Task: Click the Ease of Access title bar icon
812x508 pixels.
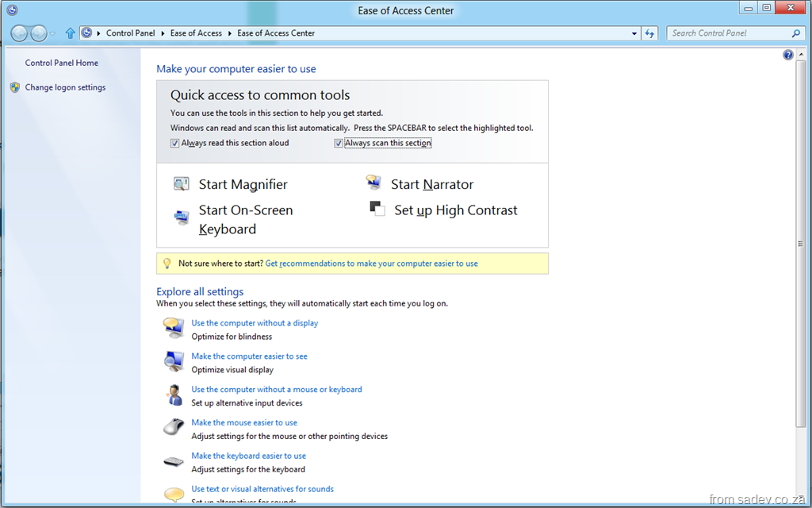Action: click(12, 10)
